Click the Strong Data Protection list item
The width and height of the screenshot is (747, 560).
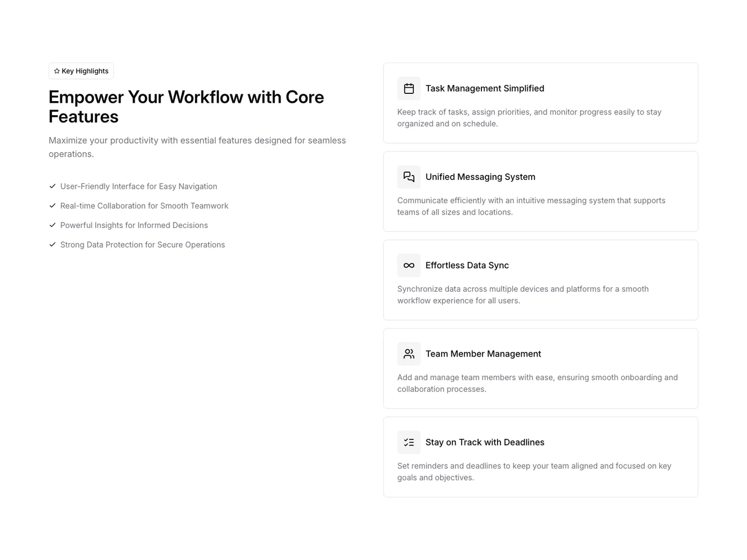[x=142, y=245]
